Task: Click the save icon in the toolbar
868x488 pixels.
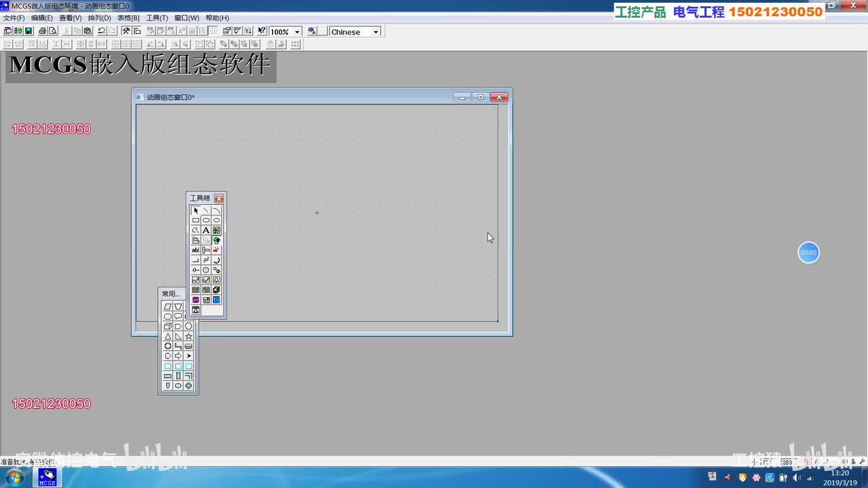Action: pos(28,31)
